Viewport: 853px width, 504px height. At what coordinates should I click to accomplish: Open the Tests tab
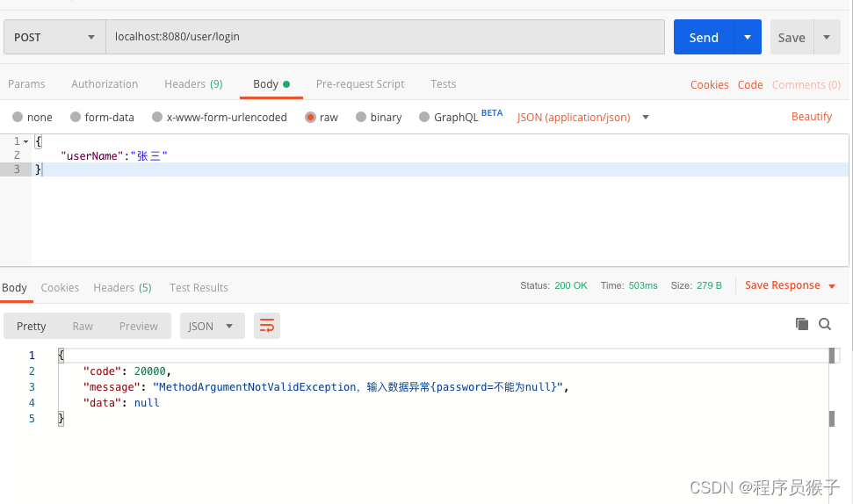(x=444, y=84)
